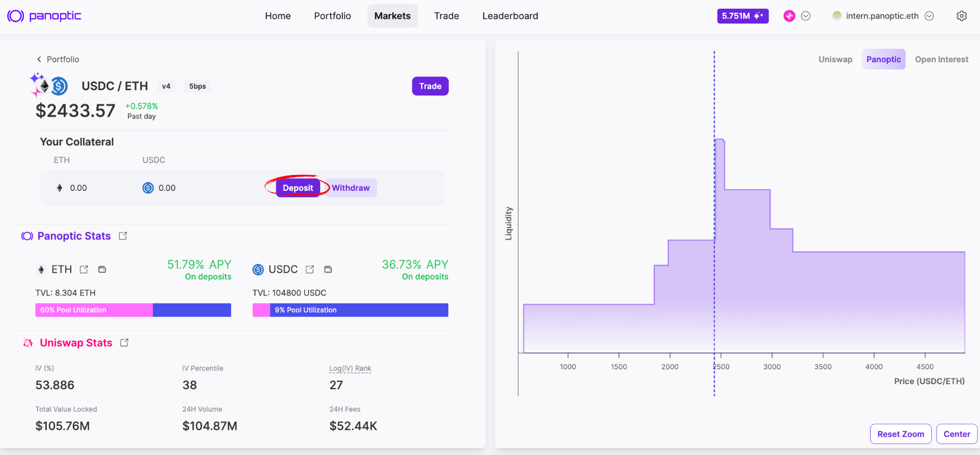Click the Panoptic Stats heading
Viewport: 980px width, 455px height.
[x=74, y=236]
